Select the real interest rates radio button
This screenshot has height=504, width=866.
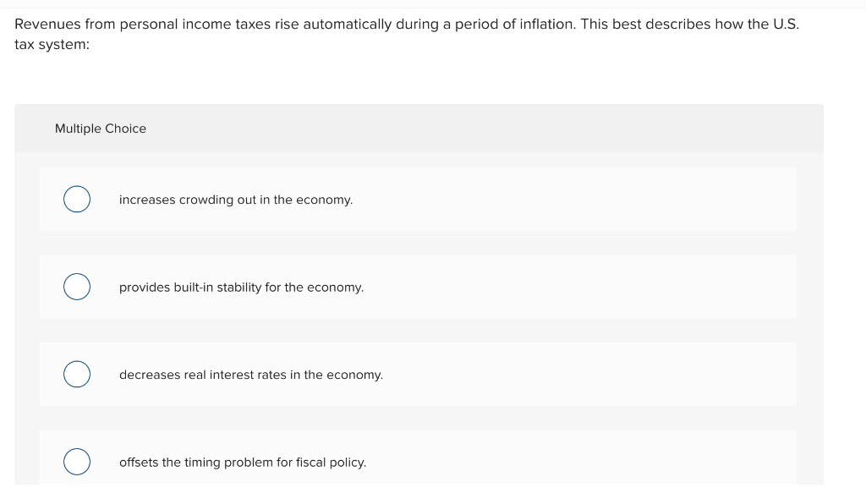[77, 374]
